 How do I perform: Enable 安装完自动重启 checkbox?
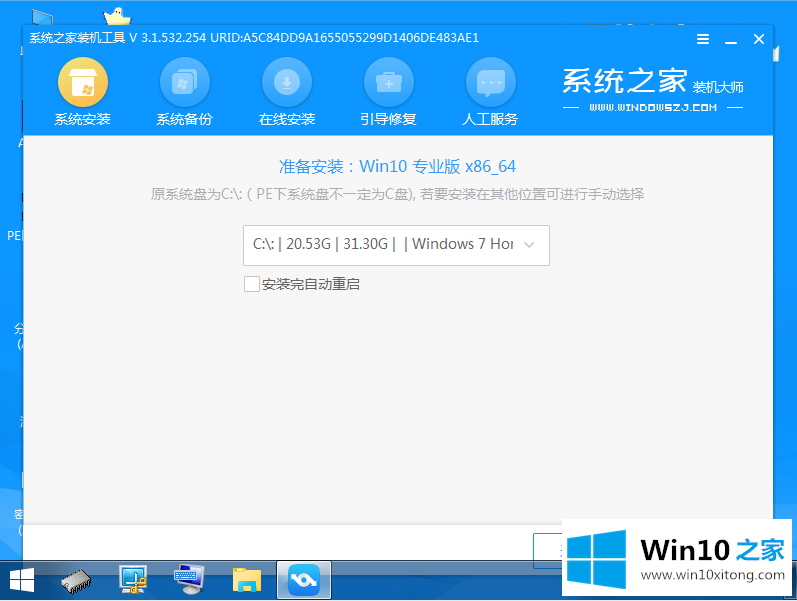click(x=252, y=284)
